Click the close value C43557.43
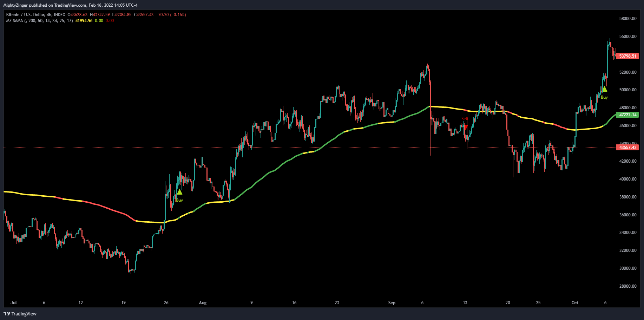Screen dimensions: 644x320 [x=144, y=15]
